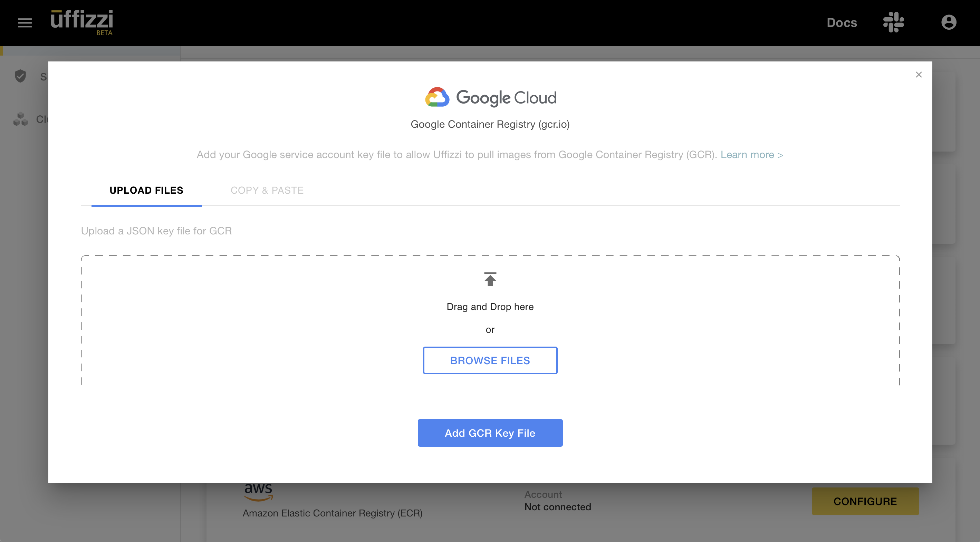The height and width of the screenshot is (542, 980).
Task: Switch to the Copy & Paste tab
Action: (267, 190)
